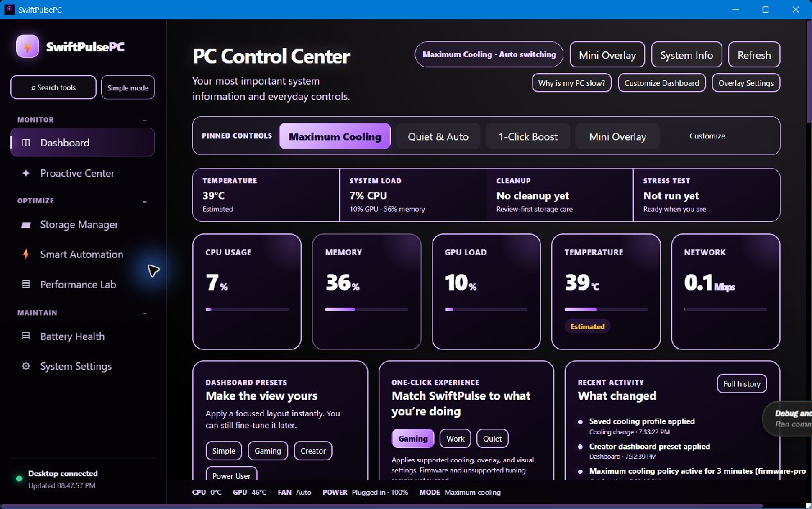Image resolution: width=812 pixels, height=509 pixels.
Task: Apply the Power User preset
Action: 231,475
